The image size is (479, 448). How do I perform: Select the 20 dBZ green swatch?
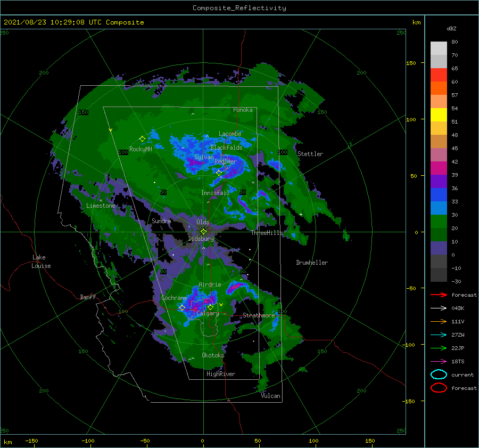coord(439,222)
